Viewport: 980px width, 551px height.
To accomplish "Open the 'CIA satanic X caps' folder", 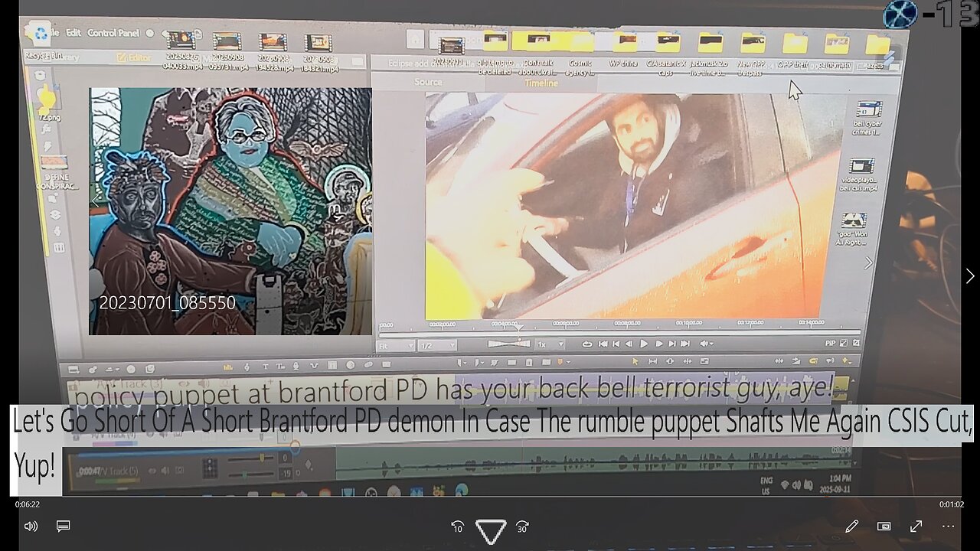I will point(668,54).
